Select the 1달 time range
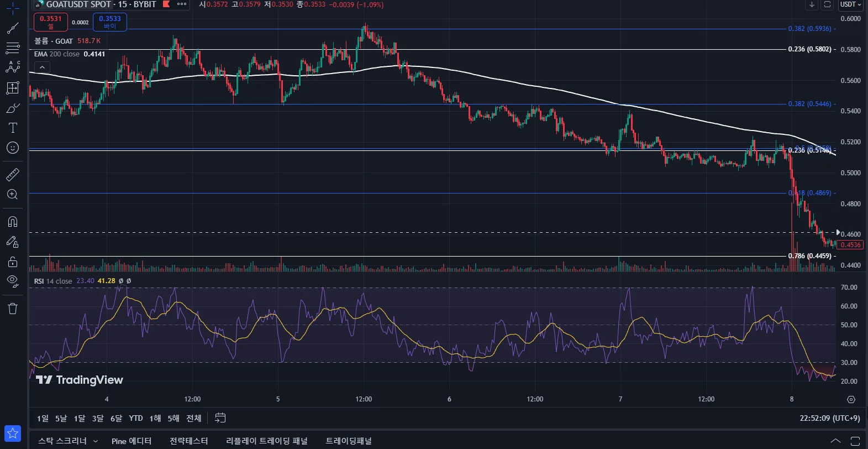Image resolution: width=868 pixels, height=449 pixels. [x=80, y=419]
